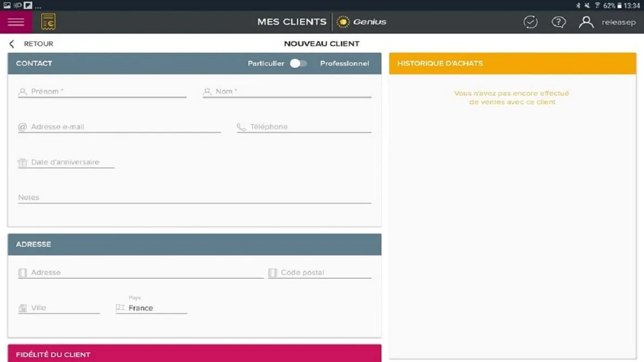Click the battery indicator in status bar

[620, 5]
